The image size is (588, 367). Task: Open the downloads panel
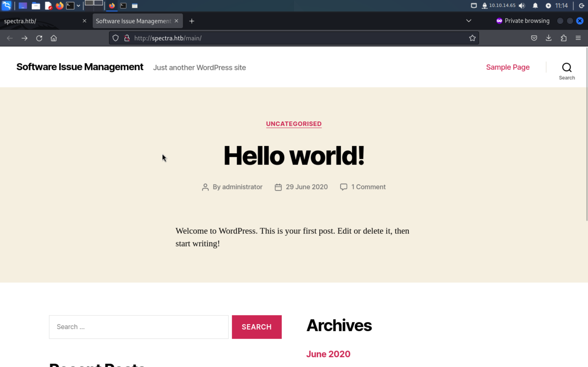(549, 38)
